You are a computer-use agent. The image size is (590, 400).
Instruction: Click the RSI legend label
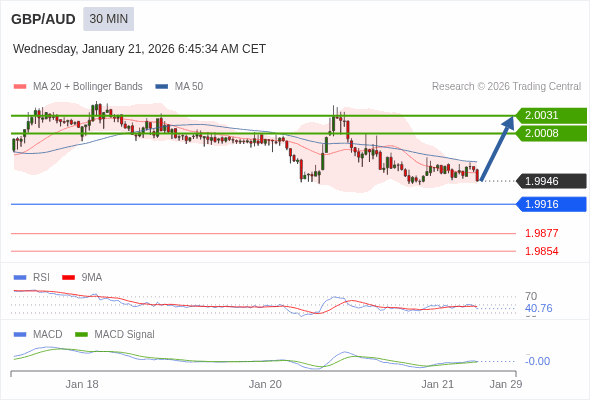pos(41,278)
